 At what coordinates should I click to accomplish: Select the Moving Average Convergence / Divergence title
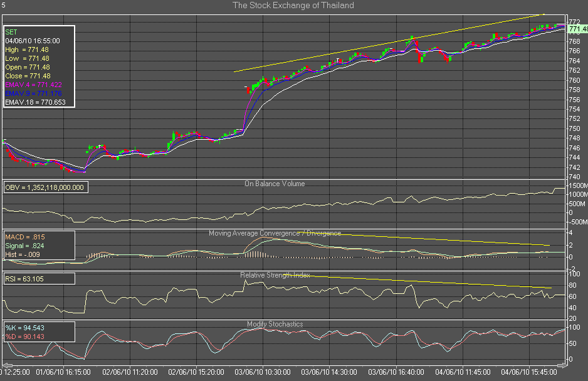[275, 233]
